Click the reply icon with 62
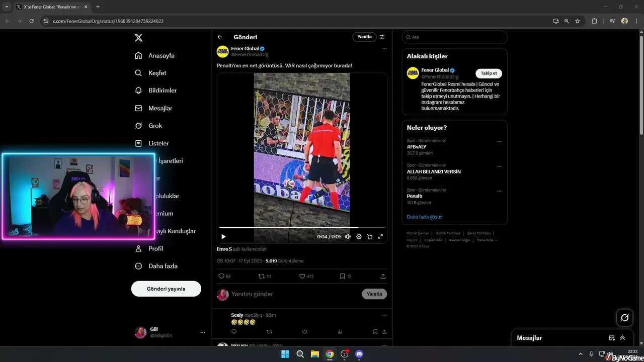The width and height of the screenshot is (644, 362). click(x=224, y=276)
